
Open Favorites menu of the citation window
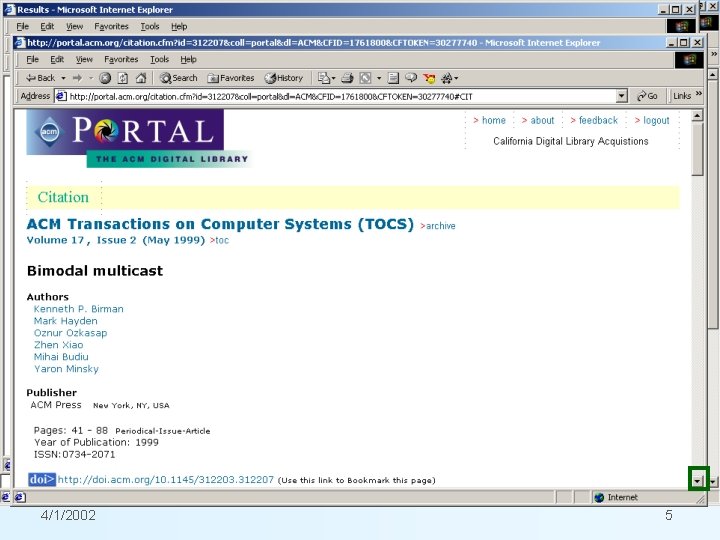[x=121, y=59]
